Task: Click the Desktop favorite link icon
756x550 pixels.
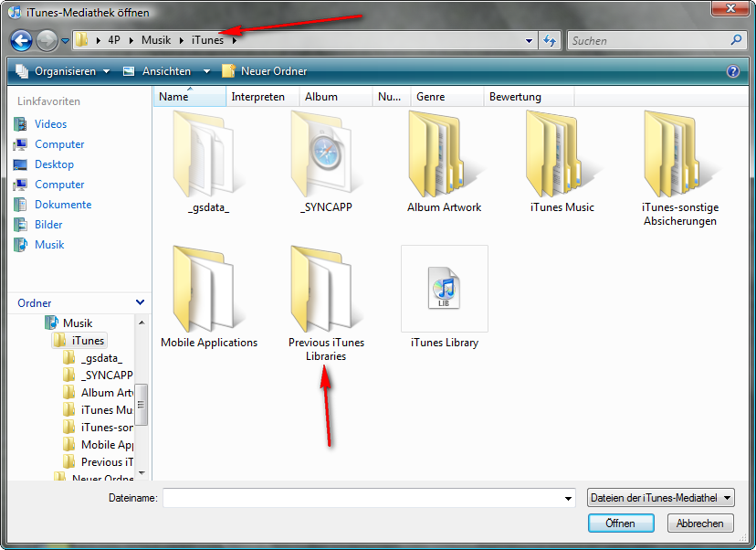Action: (x=20, y=164)
